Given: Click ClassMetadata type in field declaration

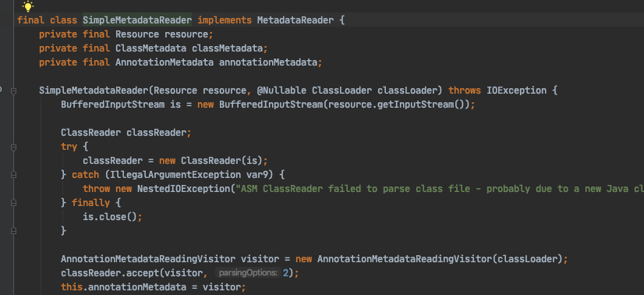Looking at the screenshot, I should [150, 48].
